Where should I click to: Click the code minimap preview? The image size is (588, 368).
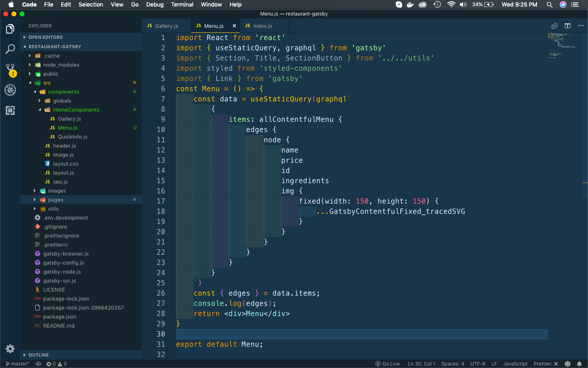562,45
